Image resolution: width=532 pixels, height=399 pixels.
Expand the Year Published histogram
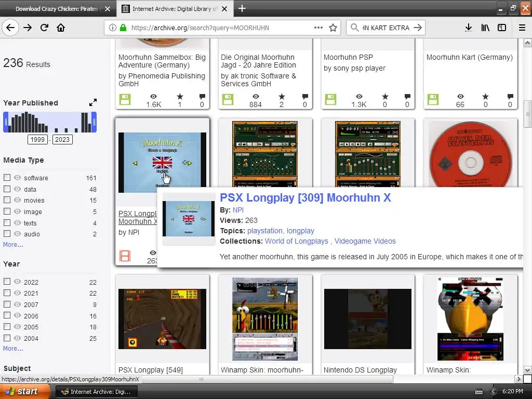point(92,102)
